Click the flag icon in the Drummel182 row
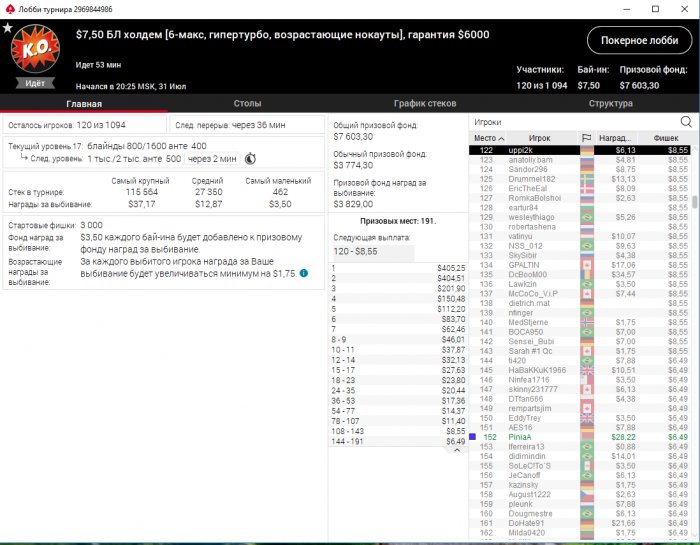This screenshot has width=700, height=545. 587,179
